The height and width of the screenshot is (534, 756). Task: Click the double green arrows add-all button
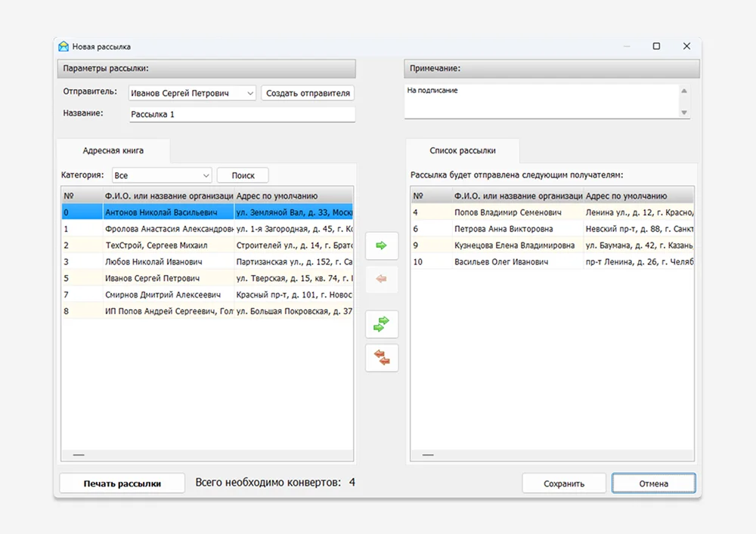[382, 324]
